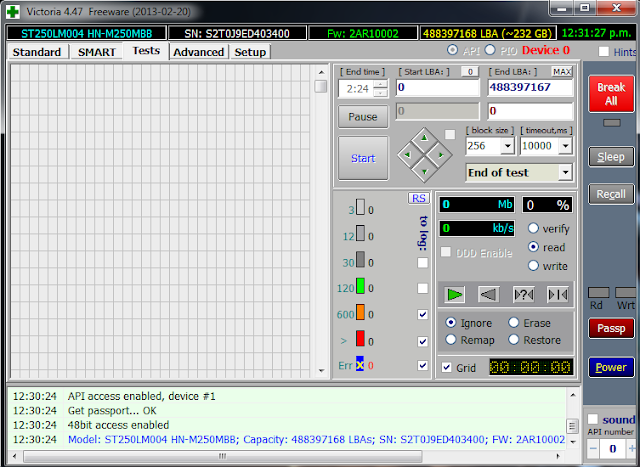Click the random seek |>?<| button

(523, 294)
